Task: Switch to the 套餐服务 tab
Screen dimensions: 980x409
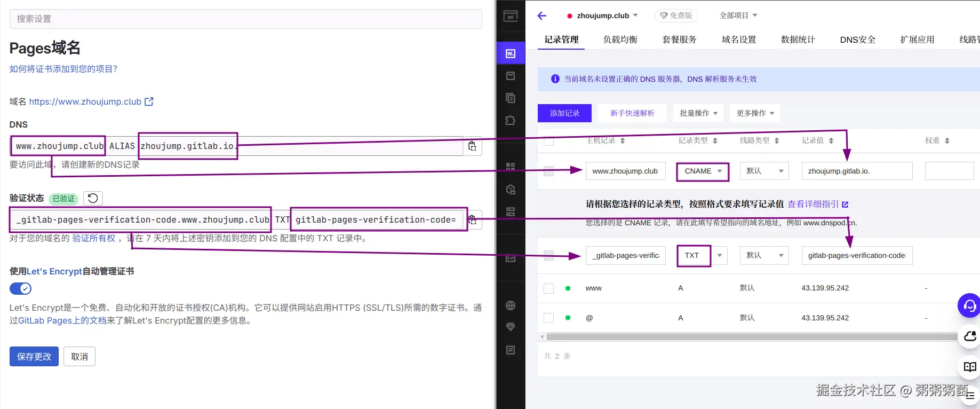Action: pos(679,40)
